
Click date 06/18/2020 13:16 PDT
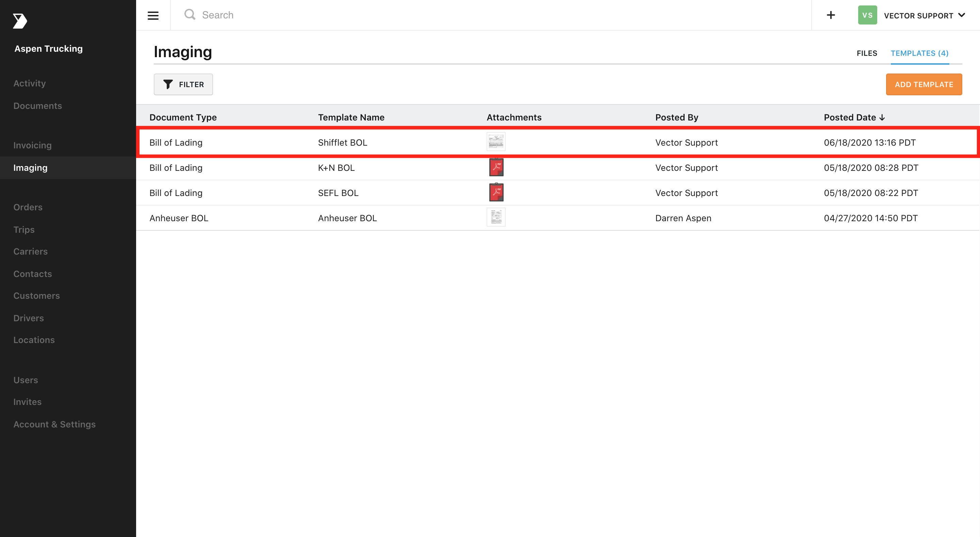(x=870, y=143)
